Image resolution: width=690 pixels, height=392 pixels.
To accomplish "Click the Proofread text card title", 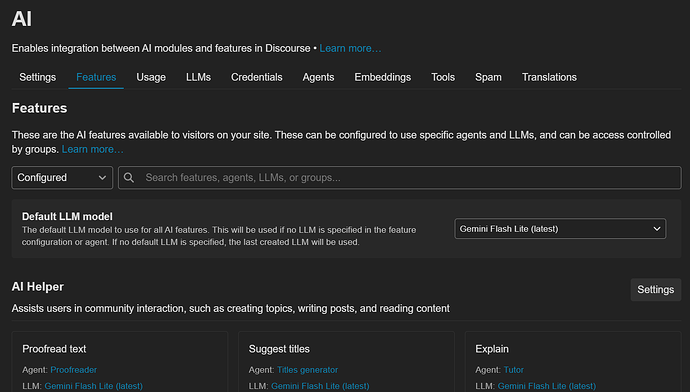I will [54, 349].
